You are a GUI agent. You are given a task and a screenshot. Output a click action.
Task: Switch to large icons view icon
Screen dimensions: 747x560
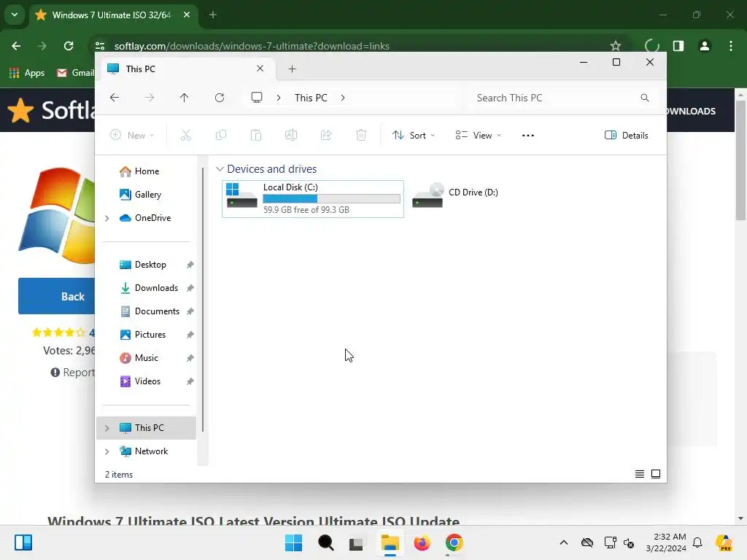pyautogui.click(x=656, y=474)
